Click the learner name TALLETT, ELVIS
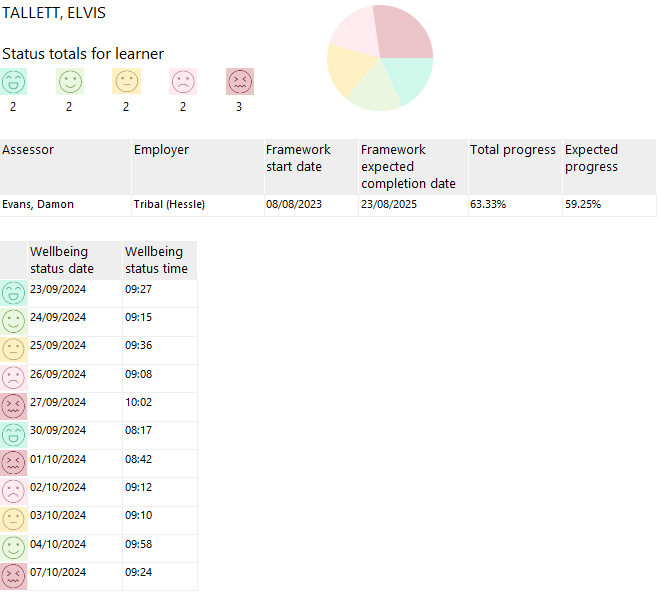 [54, 14]
